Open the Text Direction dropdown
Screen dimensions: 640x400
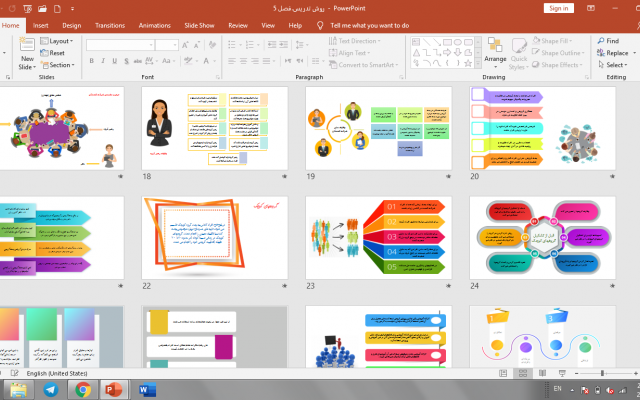tap(354, 41)
